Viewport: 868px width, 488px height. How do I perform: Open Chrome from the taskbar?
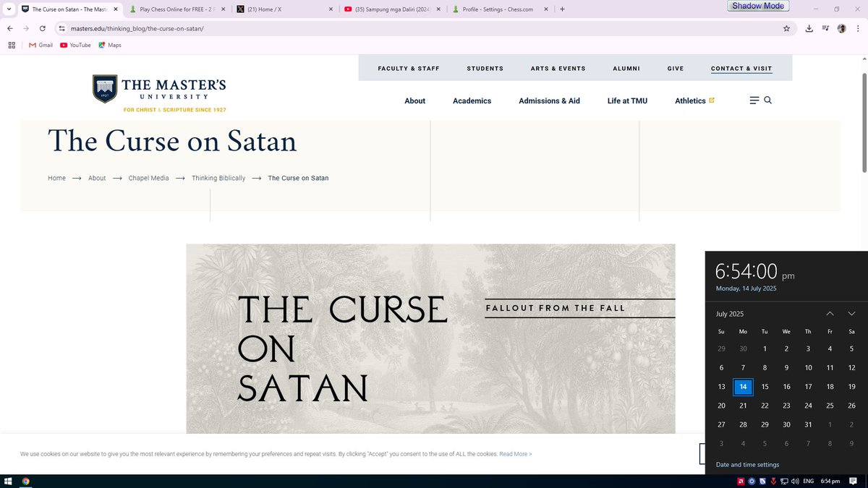tap(26, 481)
